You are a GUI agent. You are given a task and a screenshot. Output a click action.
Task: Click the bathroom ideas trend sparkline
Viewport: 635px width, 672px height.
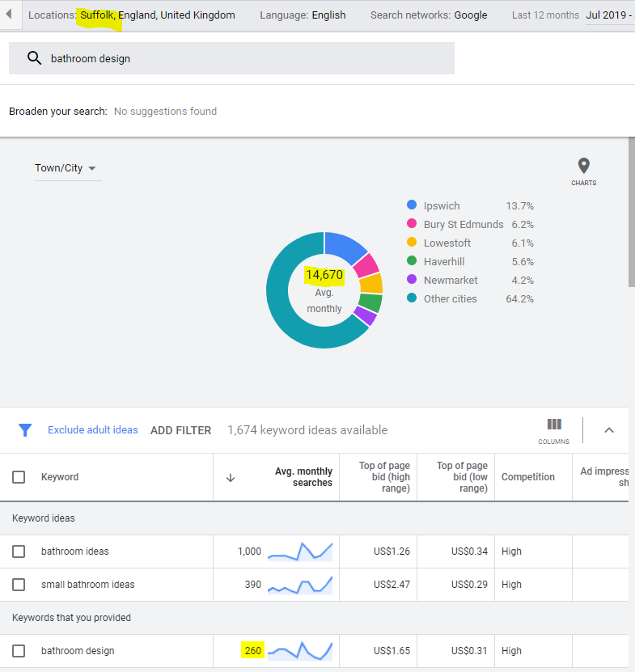(x=300, y=552)
